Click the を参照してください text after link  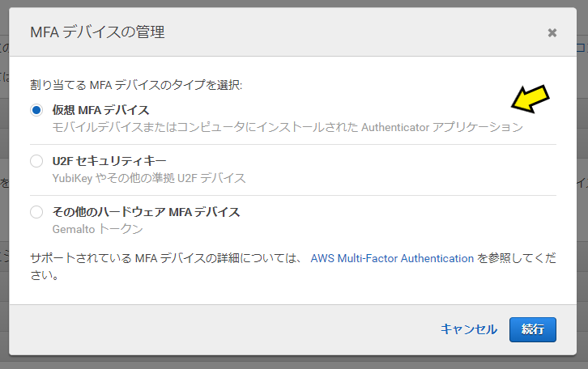pyautogui.click(x=516, y=258)
